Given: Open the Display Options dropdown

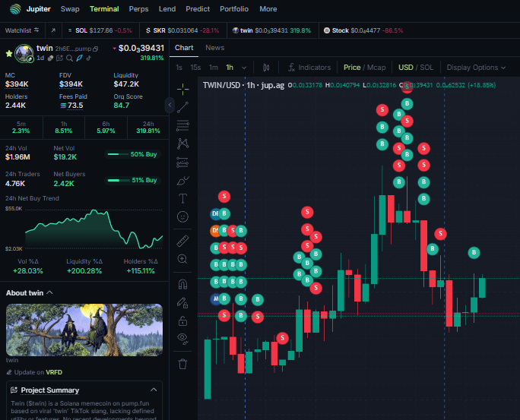Looking at the screenshot, I should (x=476, y=68).
